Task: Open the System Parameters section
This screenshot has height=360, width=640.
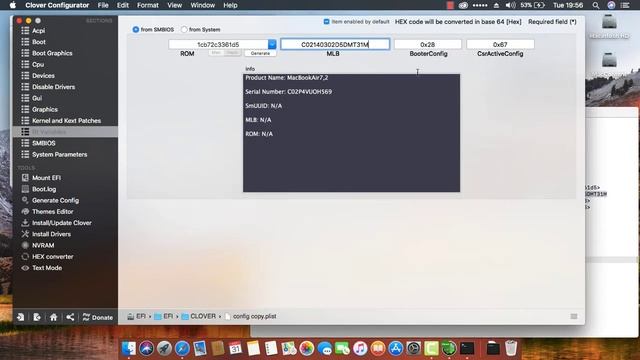Action: pyautogui.click(x=59, y=155)
